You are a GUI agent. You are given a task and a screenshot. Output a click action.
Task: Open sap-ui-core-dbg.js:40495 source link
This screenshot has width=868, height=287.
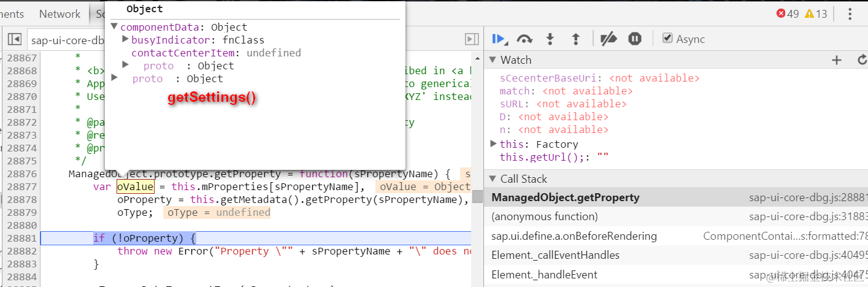(x=808, y=255)
